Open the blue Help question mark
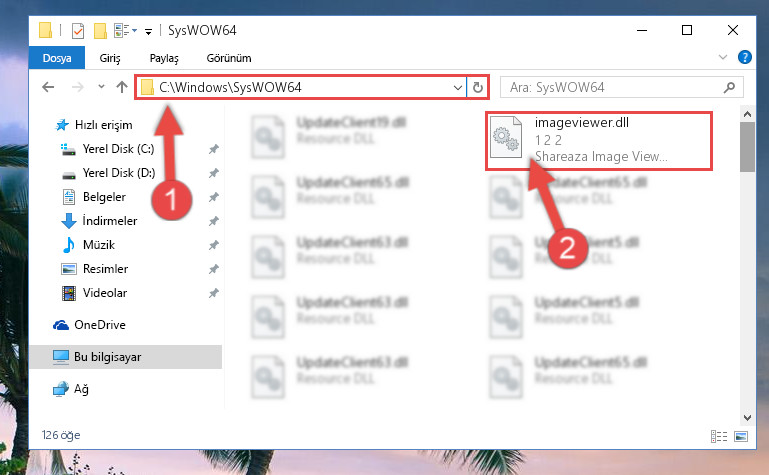 coord(744,57)
